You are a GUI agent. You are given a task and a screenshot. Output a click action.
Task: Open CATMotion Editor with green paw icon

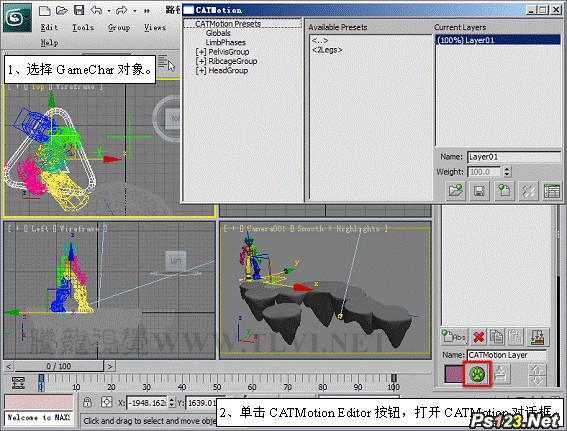coord(477,374)
